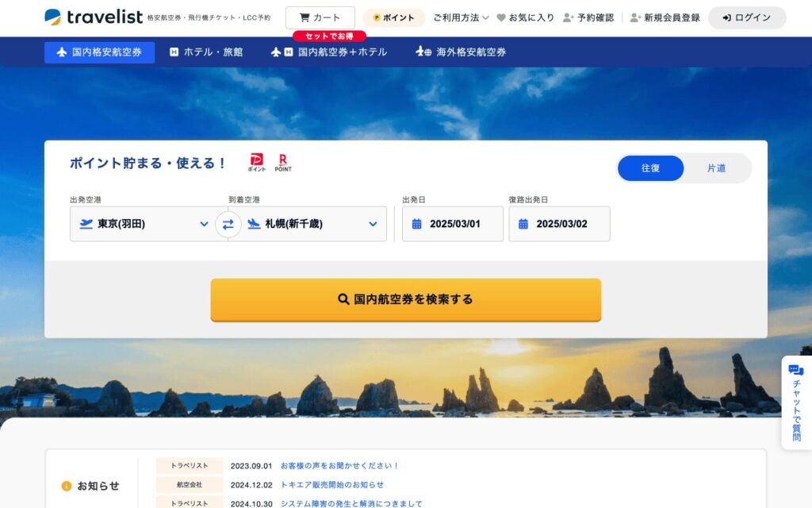The image size is (812, 508).
Task: Open the 国内航空券+ホテル tab
Action: (329, 52)
